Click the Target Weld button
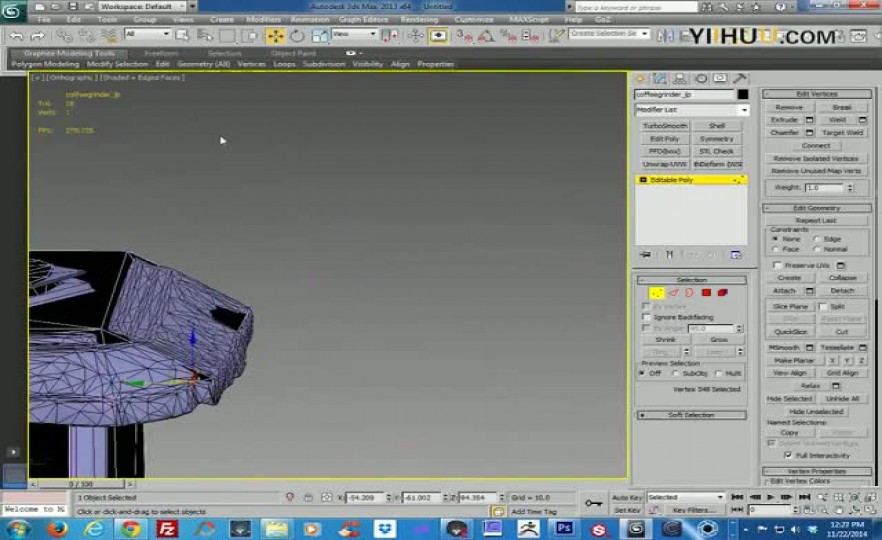The image size is (882, 540). coord(842,133)
